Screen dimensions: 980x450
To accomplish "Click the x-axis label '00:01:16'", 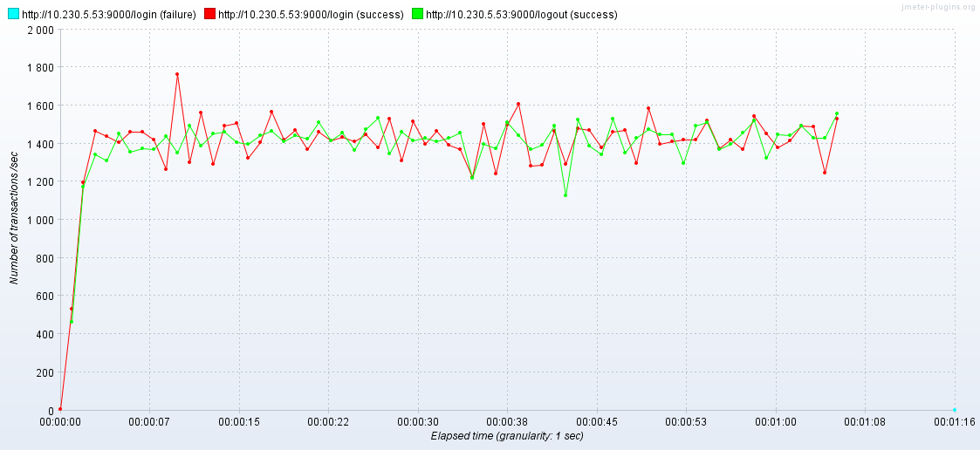I will [x=955, y=422].
